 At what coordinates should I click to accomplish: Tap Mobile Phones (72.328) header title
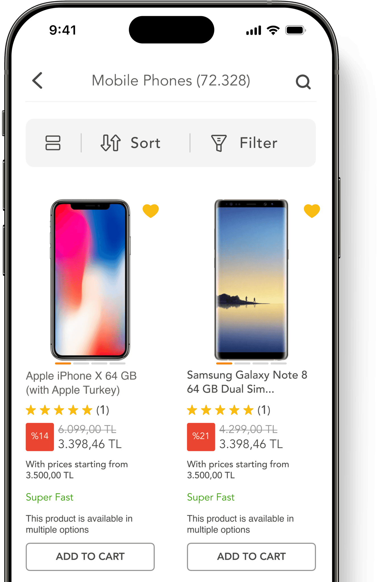(171, 80)
